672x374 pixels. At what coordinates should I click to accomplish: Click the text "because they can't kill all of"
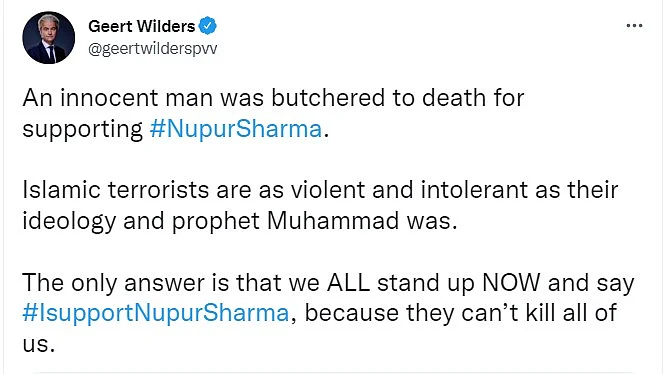(461, 313)
